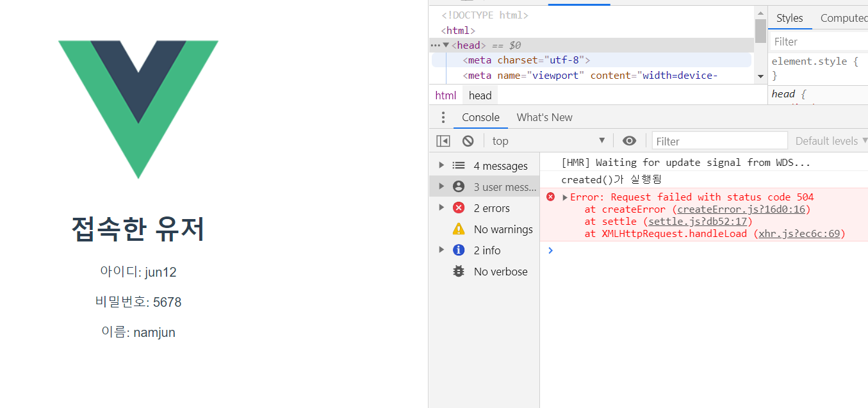Select the No verbose sidebar row
The width and height of the screenshot is (868, 408).
(x=484, y=271)
